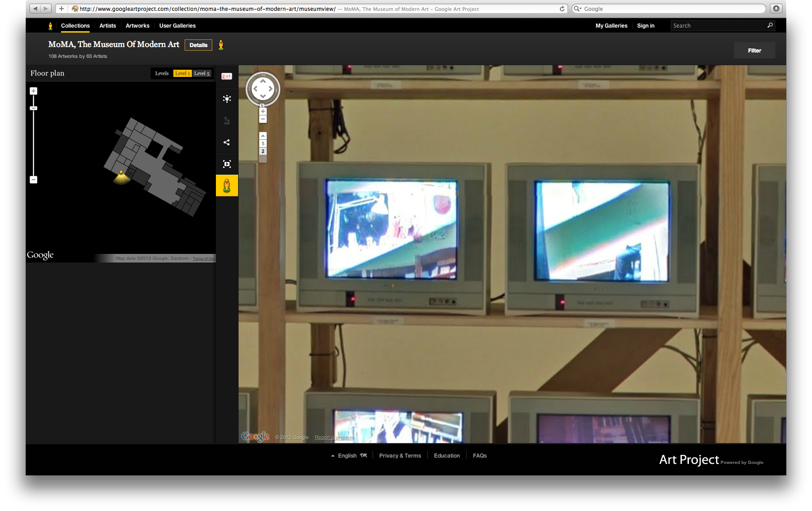Click the share icon in sidebar
812x511 pixels.
click(x=227, y=142)
